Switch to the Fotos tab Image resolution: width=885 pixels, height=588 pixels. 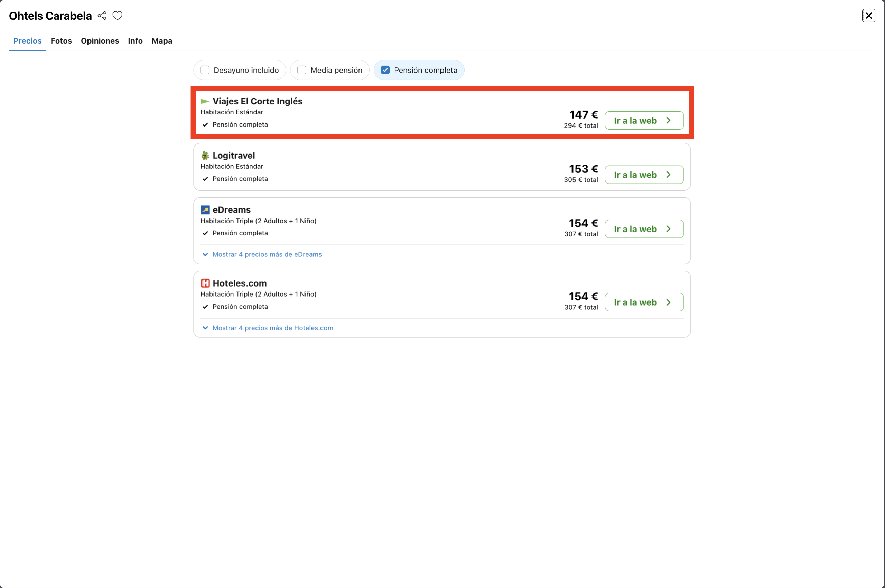pyautogui.click(x=61, y=41)
